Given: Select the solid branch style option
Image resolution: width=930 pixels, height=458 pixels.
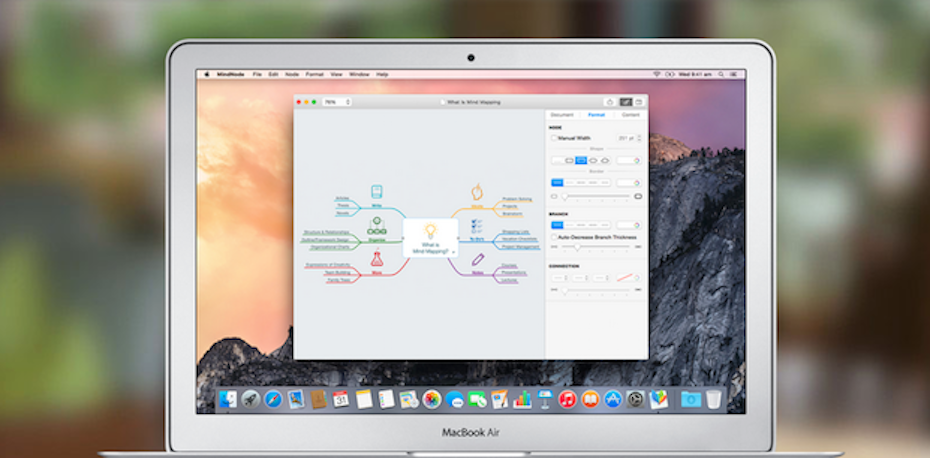Looking at the screenshot, I should point(558,225).
